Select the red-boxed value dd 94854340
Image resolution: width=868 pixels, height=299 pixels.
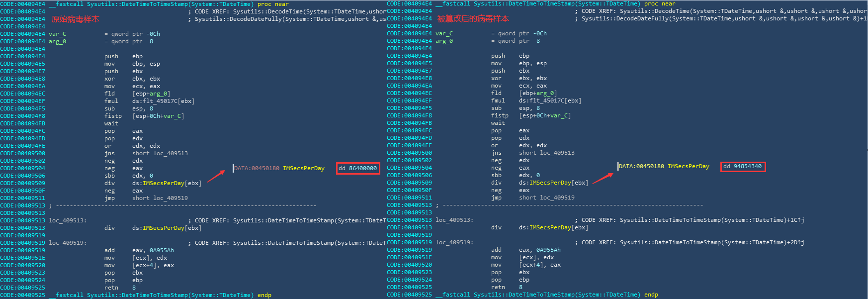click(743, 166)
